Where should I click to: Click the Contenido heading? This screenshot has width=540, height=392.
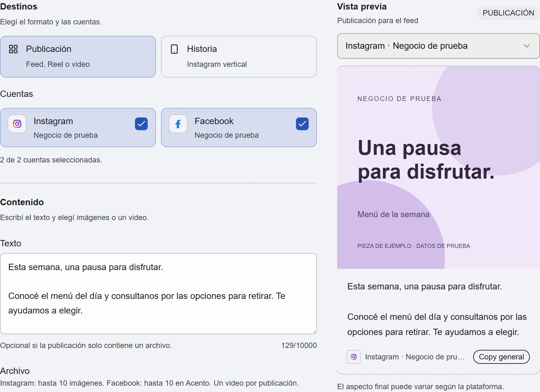pos(22,202)
